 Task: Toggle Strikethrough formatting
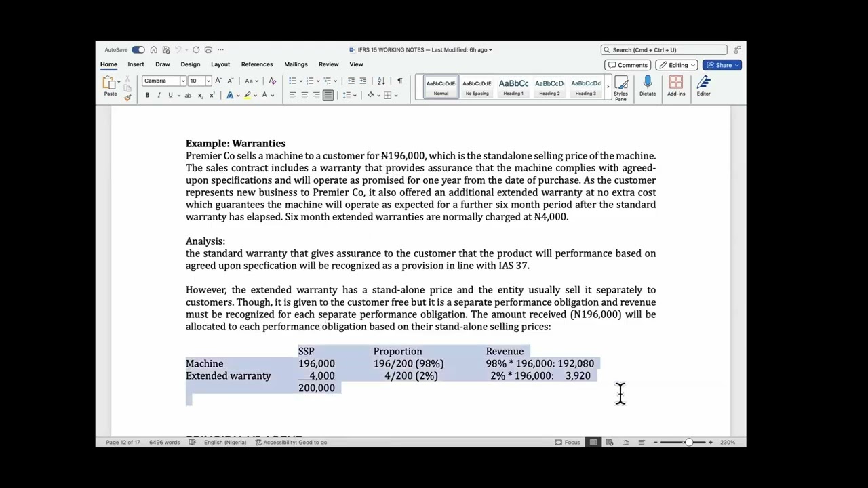coord(188,96)
